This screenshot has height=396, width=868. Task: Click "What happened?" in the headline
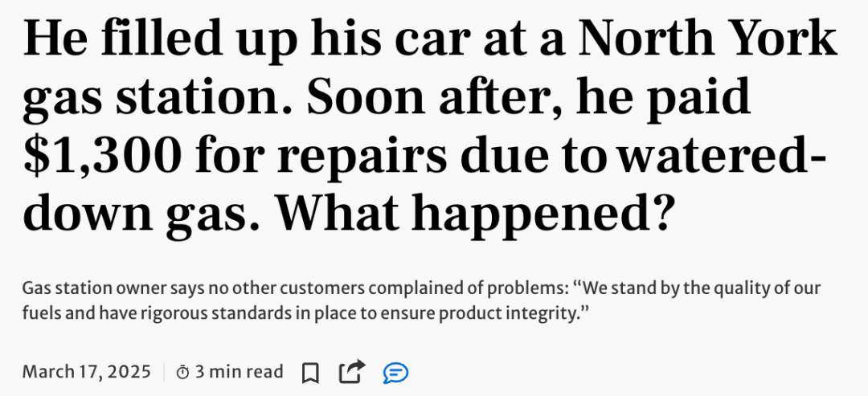(475, 212)
